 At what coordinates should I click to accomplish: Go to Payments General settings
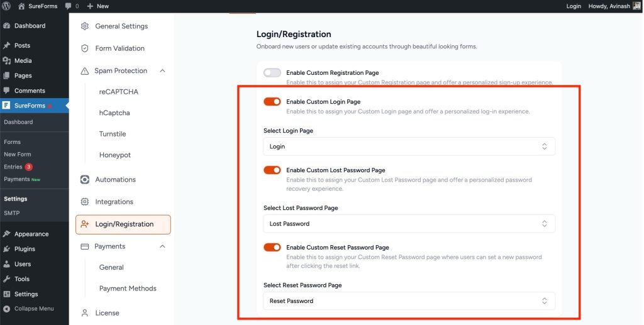tap(111, 267)
